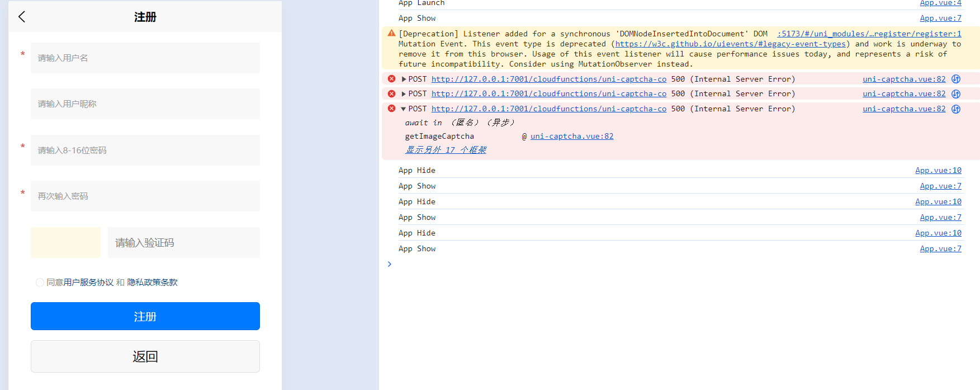Expand the second POST error entry

coord(404,93)
